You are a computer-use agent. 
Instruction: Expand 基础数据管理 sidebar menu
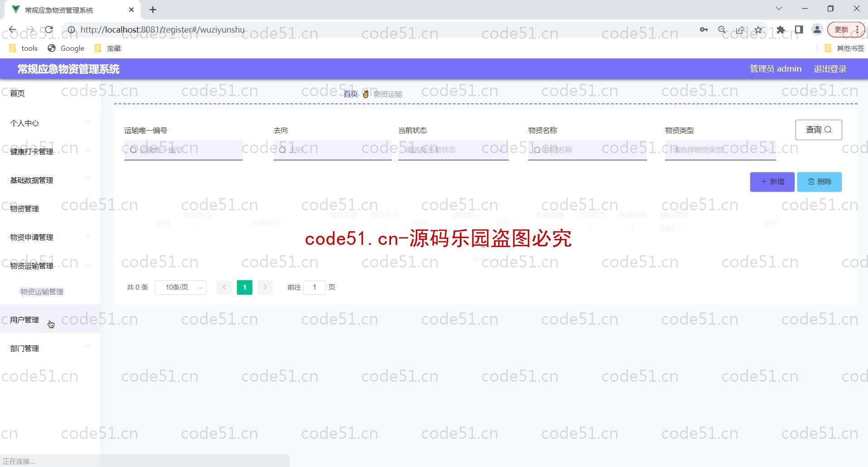(50, 180)
